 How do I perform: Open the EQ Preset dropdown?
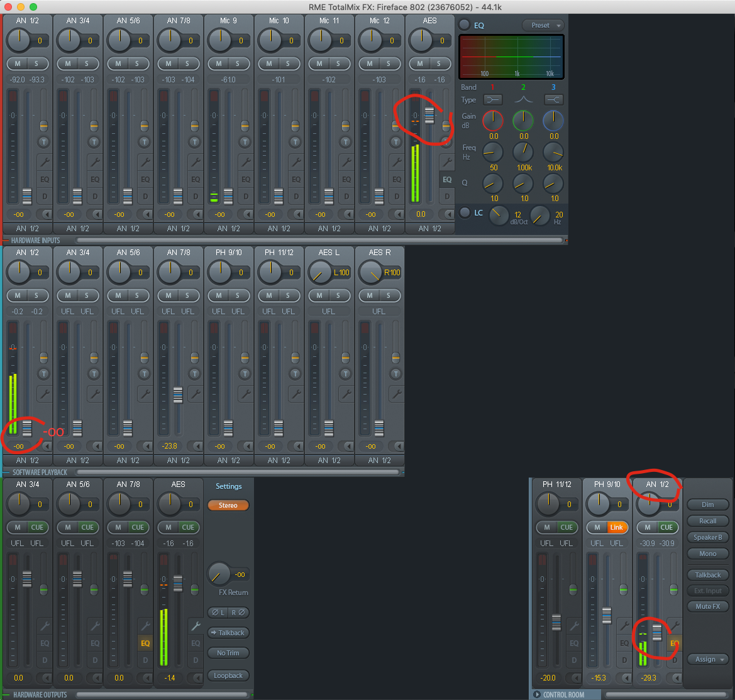(x=543, y=25)
